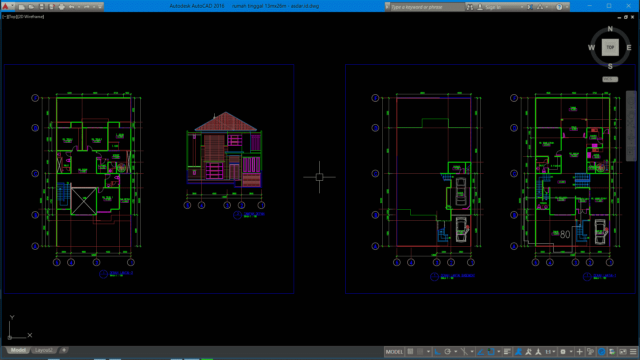The width and height of the screenshot is (640, 360).
Task: Click the annotation monitor plus icon
Action: [579, 352]
